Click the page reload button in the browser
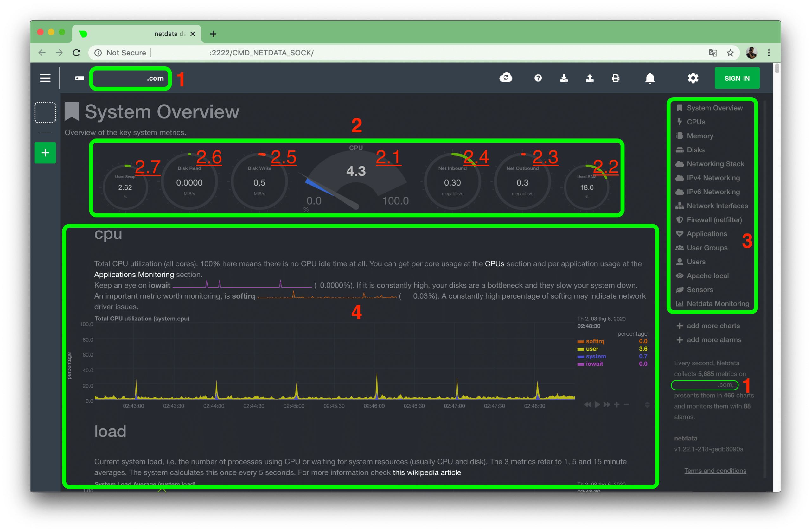This screenshot has width=811, height=532. 77,53
